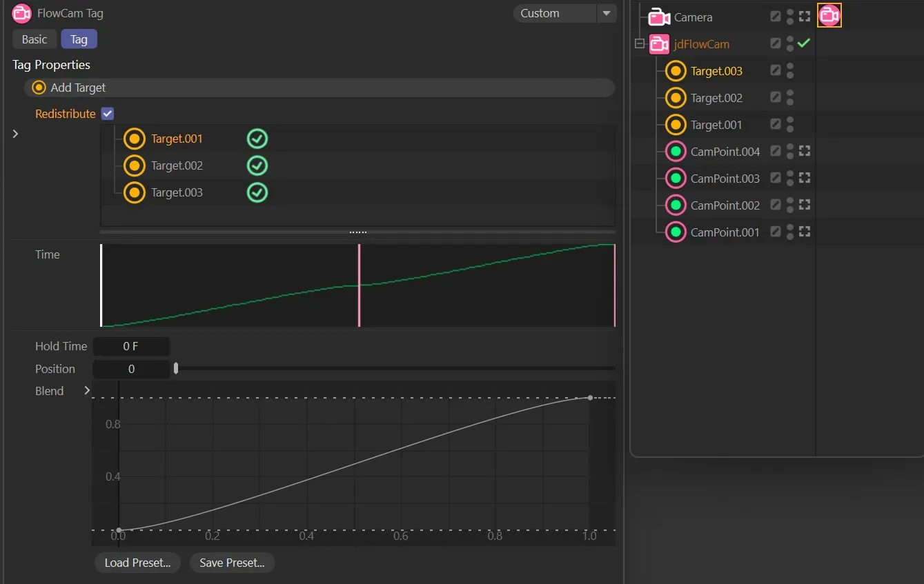Expand the Blend curve section
This screenshot has width=924, height=584.
pos(87,390)
